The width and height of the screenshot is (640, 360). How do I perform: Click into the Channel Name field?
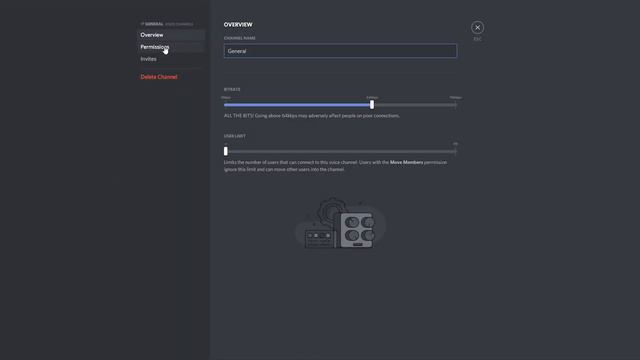pos(340,51)
